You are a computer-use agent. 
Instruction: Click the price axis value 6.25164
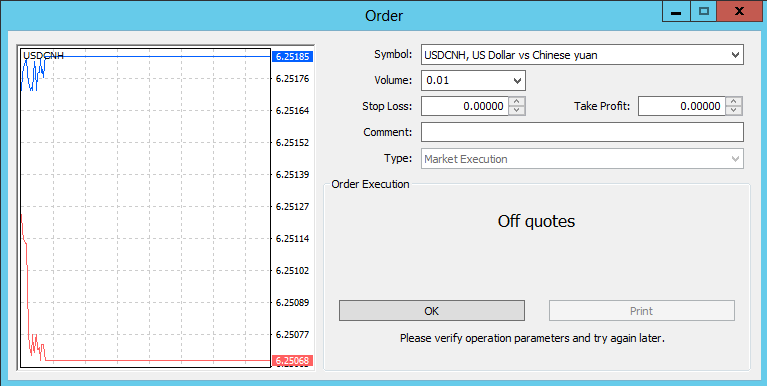pyautogui.click(x=293, y=111)
